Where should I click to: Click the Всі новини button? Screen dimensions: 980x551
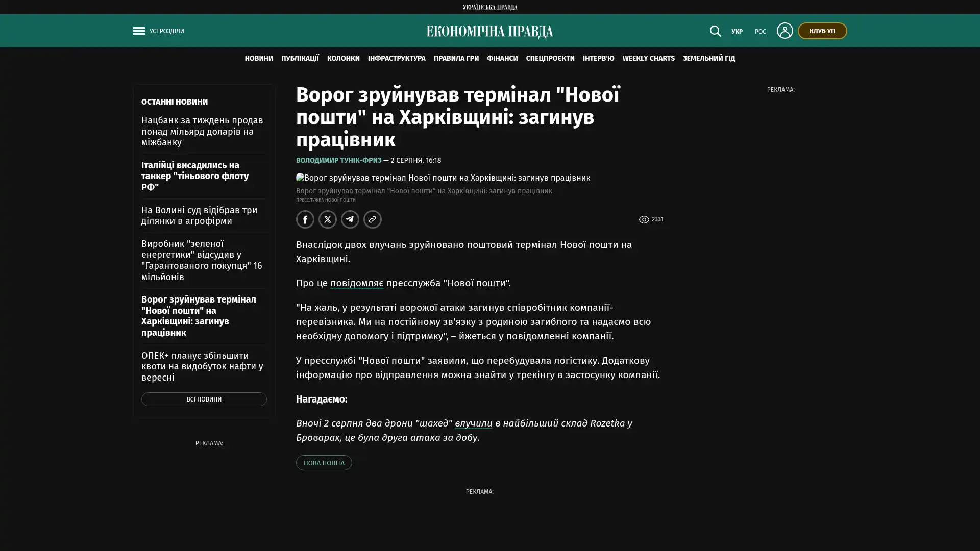pos(204,399)
